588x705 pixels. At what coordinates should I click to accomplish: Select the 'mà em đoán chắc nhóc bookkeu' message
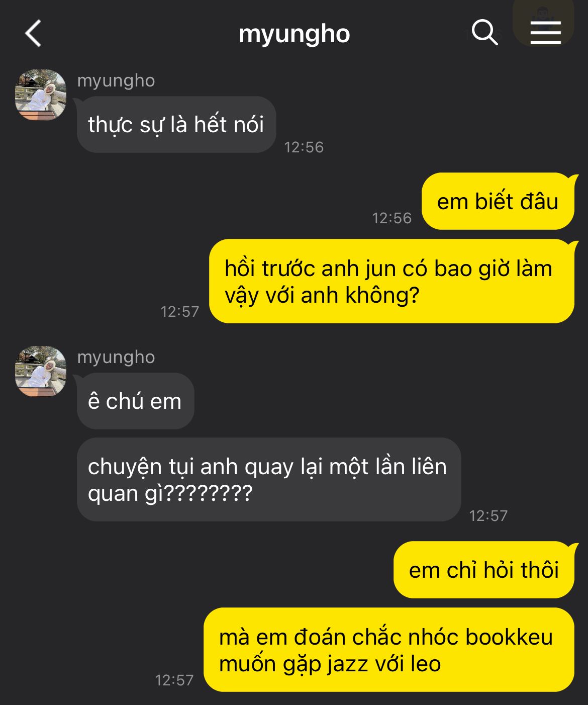(389, 650)
